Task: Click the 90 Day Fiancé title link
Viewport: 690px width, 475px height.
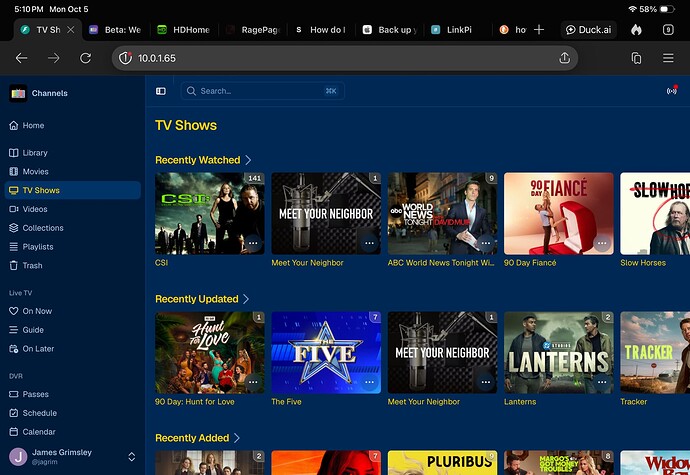Action: pos(530,263)
